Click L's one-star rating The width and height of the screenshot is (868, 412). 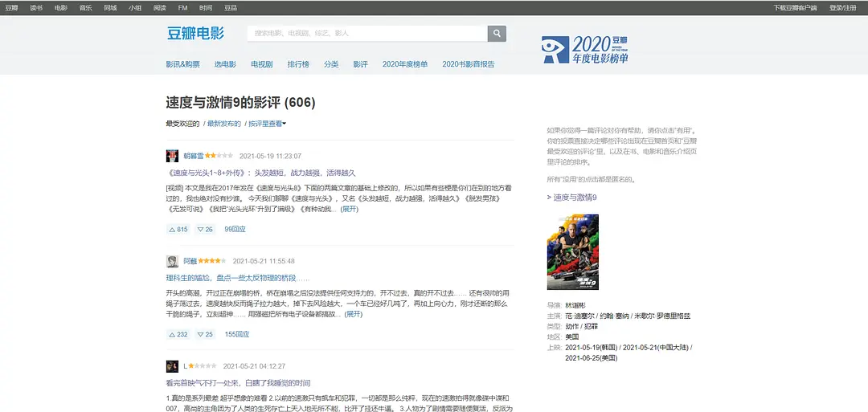pos(203,366)
